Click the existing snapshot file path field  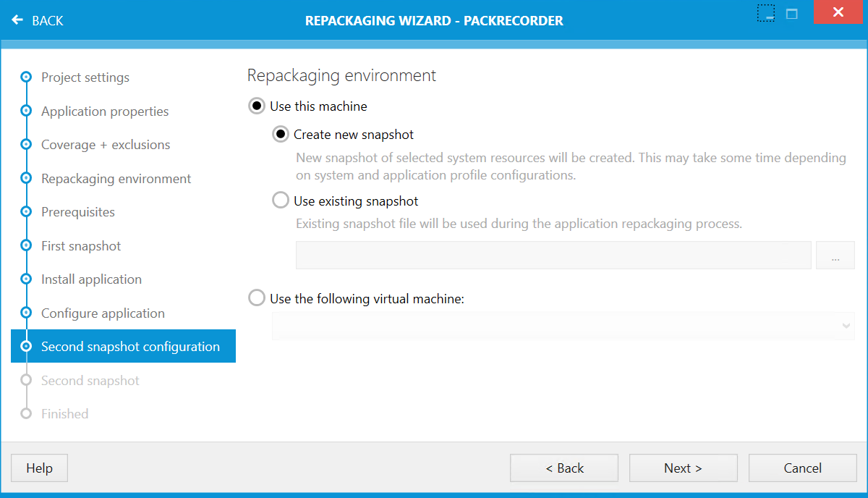pyautogui.click(x=553, y=255)
